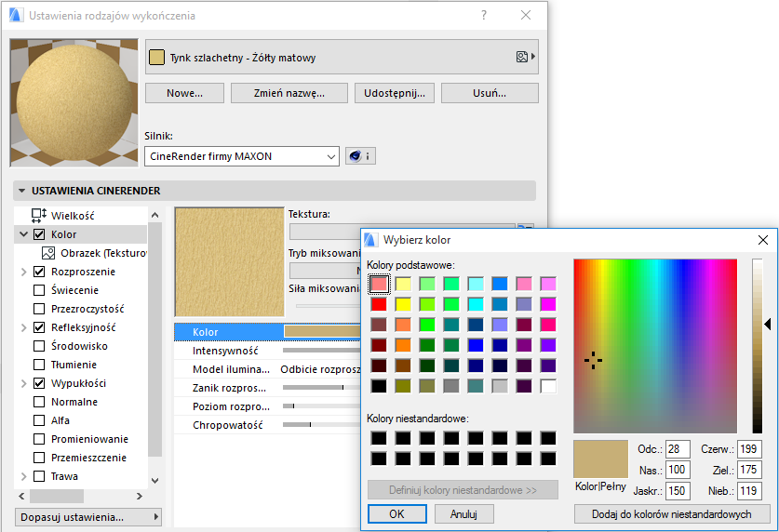Uncheck the Rozproszenie checkbox
779x532 pixels.
pyautogui.click(x=39, y=272)
